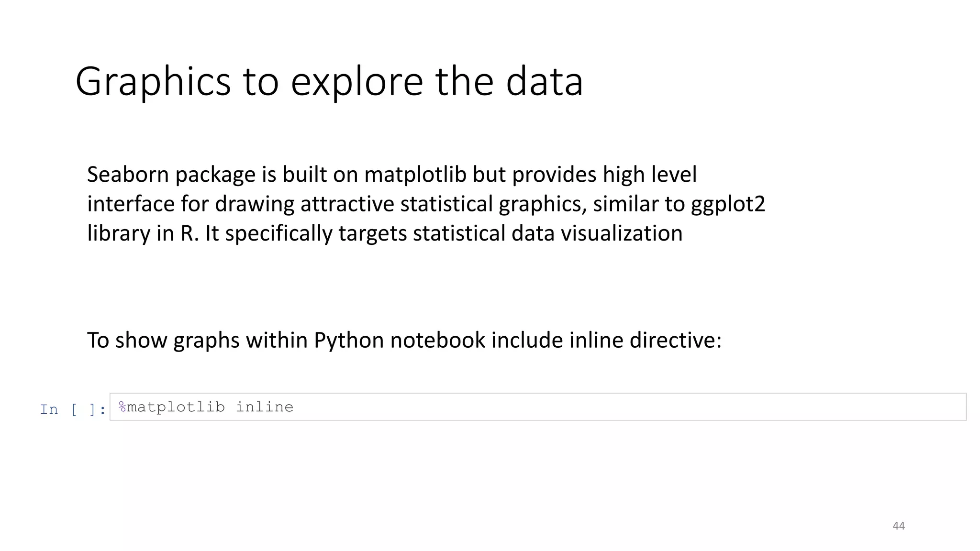The width and height of the screenshot is (980, 551).
Task: Click the 'To show graphs within' sentence start
Action: click(x=163, y=341)
